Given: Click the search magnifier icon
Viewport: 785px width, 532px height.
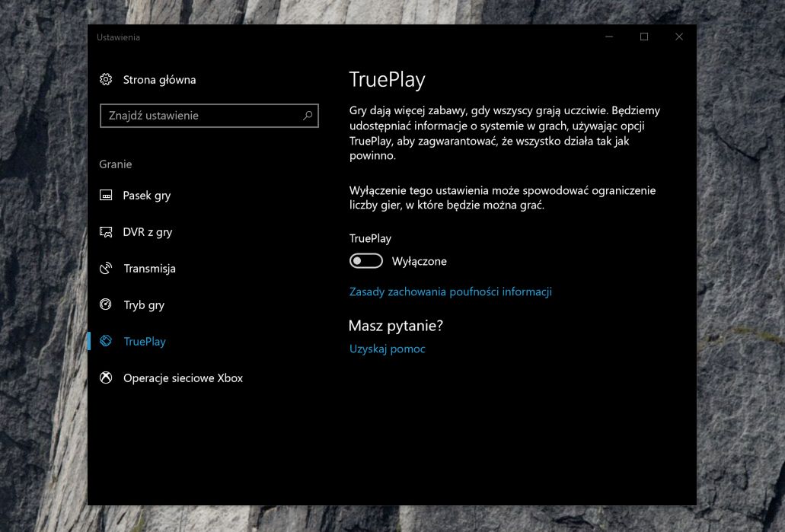Looking at the screenshot, I should pos(308,116).
